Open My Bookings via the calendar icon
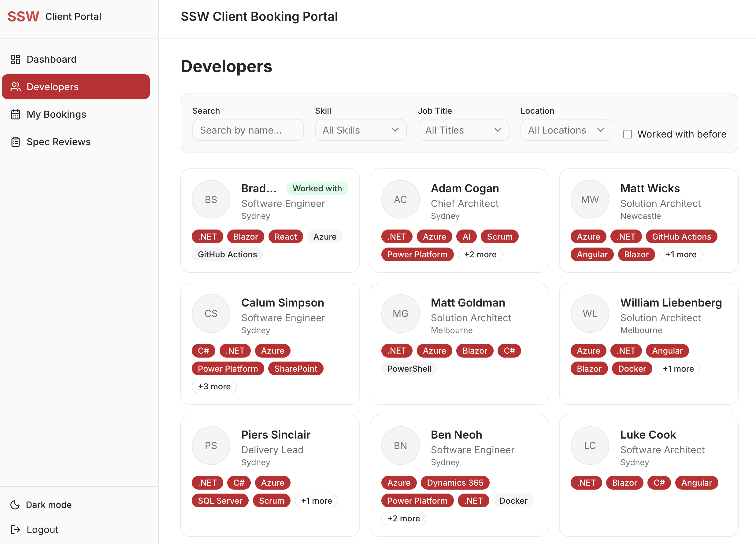 pyautogui.click(x=15, y=114)
